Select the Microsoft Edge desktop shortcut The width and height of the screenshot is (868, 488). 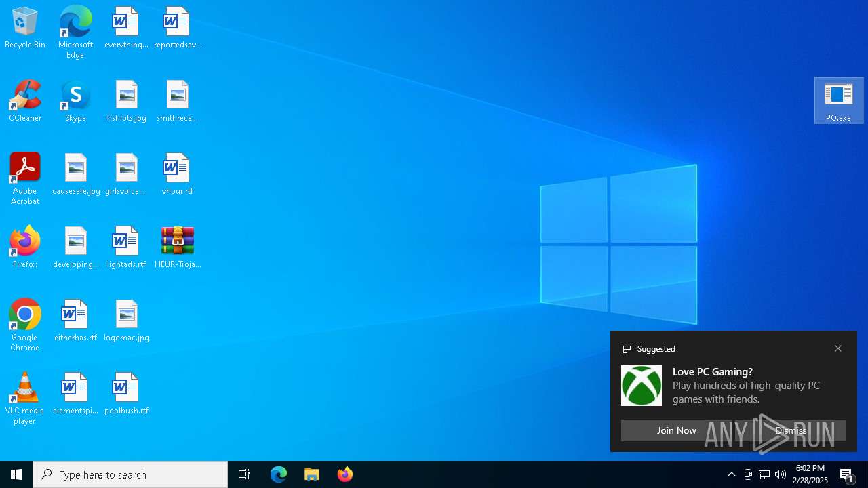pos(75,33)
